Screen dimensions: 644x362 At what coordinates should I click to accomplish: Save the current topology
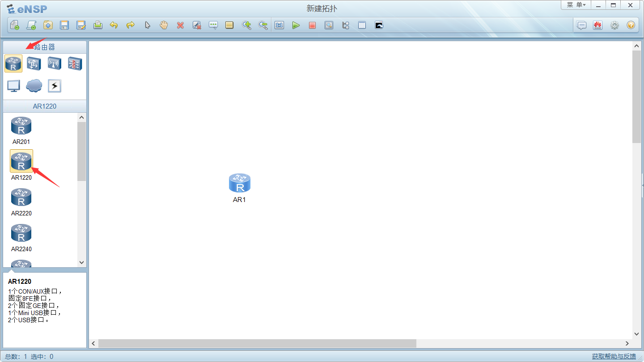(x=64, y=25)
